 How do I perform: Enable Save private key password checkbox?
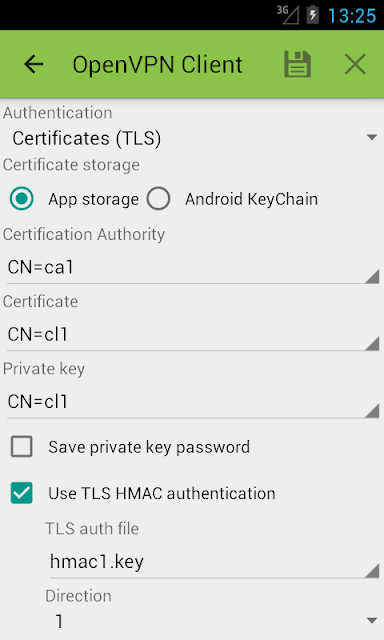point(22,446)
